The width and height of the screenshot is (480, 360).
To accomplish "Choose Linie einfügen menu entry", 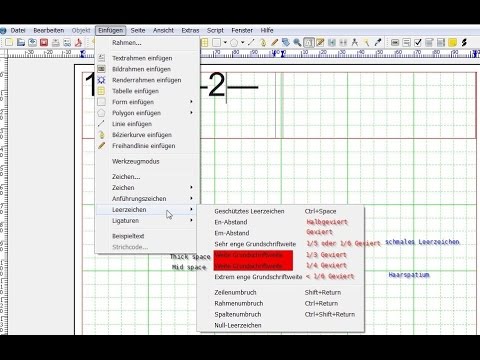I will point(146,124).
